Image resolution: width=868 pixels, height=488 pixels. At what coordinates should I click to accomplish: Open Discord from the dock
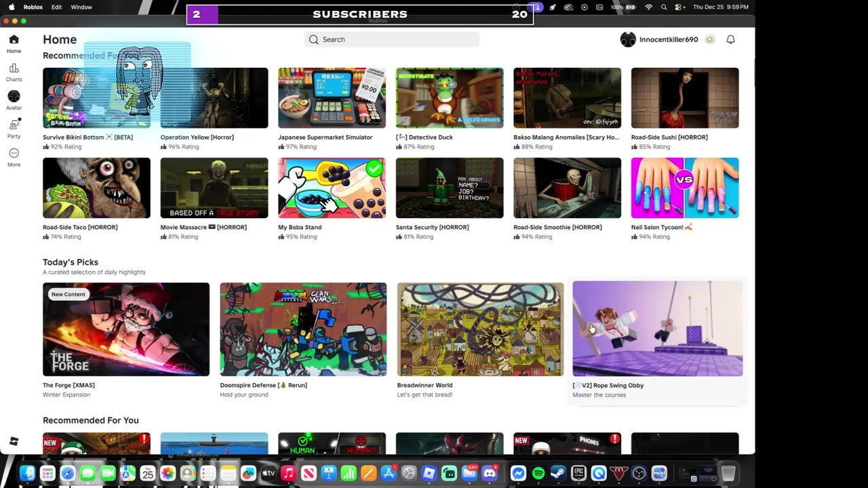coord(489,473)
